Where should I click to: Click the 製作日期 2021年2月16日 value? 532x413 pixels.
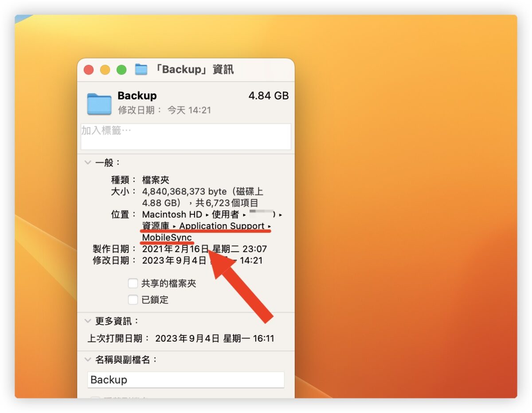pos(204,249)
